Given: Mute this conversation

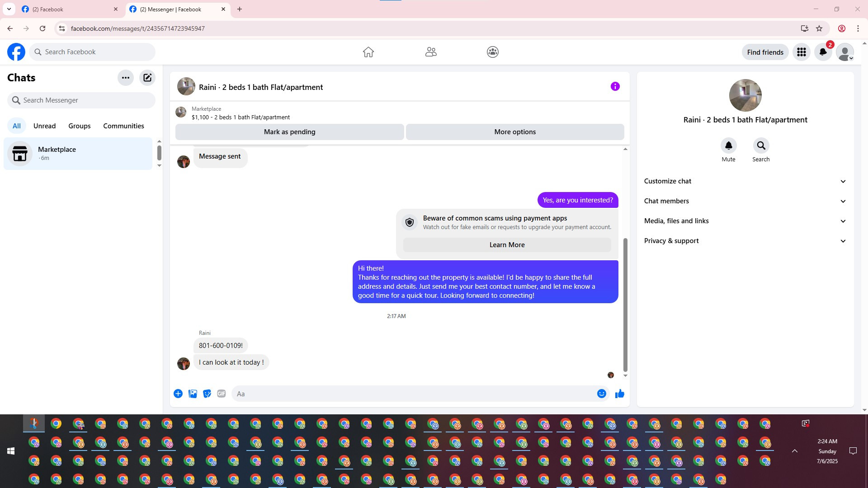Looking at the screenshot, I should pyautogui.click(x=728, y=145).
